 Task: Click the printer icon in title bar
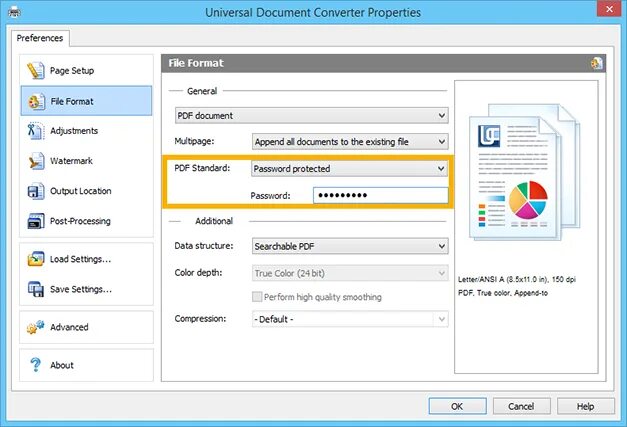point(14,12)
